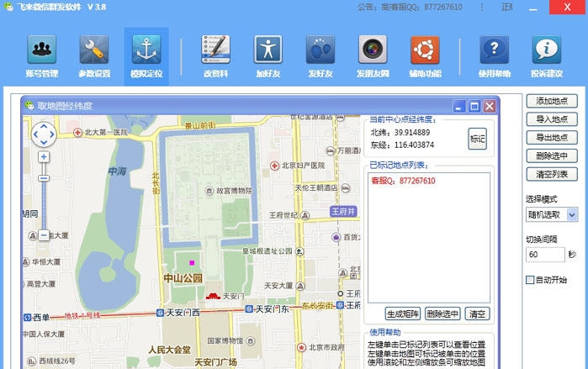Click the pink marker in 中山公园
This screenshot has height=369, width=588.
pyautogui.click(x=192, y=263)
